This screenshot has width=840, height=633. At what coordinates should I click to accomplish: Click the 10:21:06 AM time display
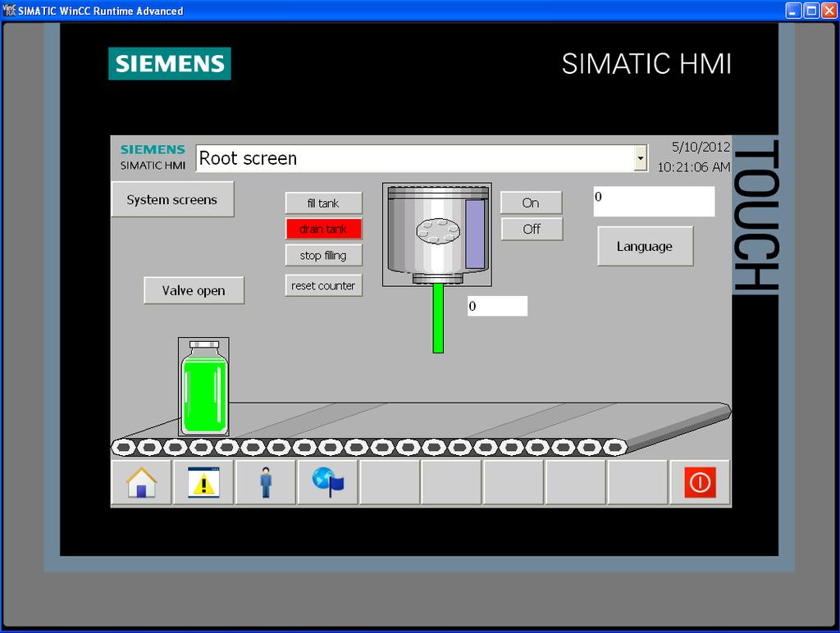click(x=694, y=167)
